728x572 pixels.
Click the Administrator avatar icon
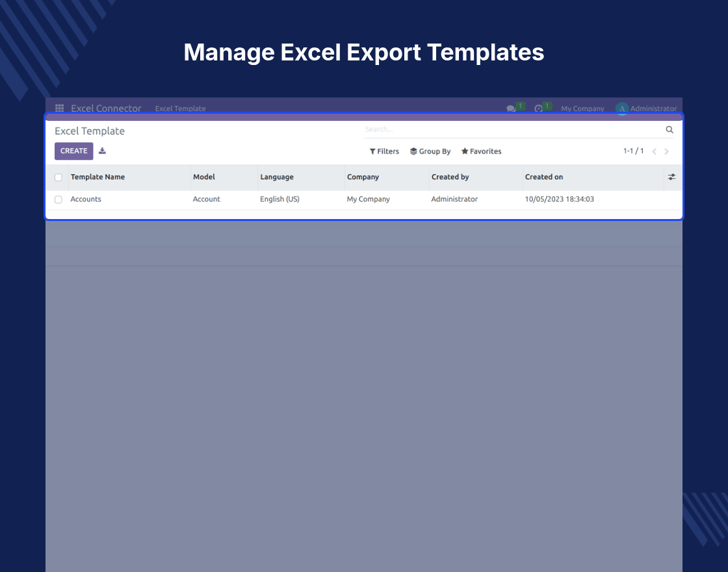click(621, 109)
